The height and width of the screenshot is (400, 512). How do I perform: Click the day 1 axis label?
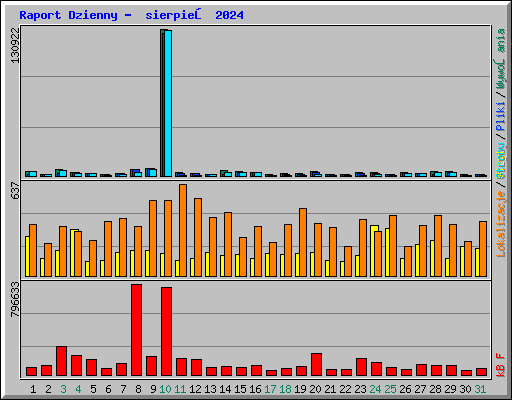tap(33, 389)
